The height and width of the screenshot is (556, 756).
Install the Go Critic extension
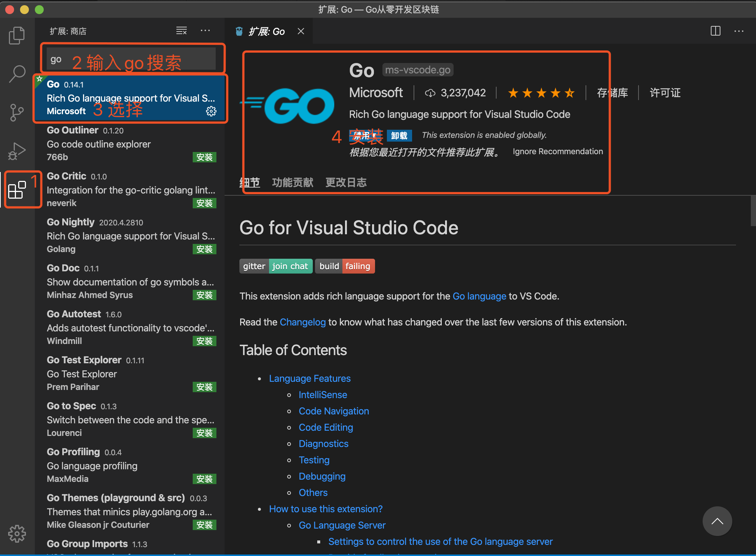point(205,203)
